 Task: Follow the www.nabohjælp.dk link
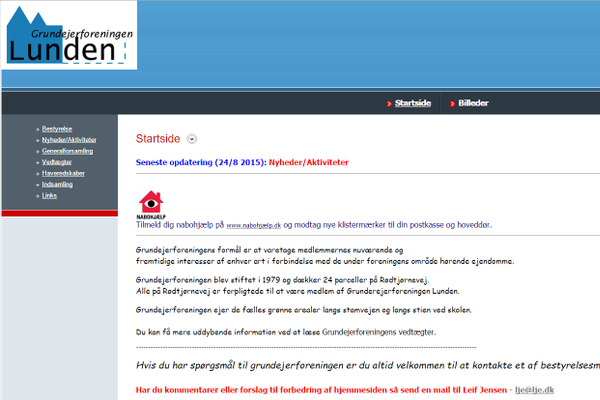click(254, 225)
